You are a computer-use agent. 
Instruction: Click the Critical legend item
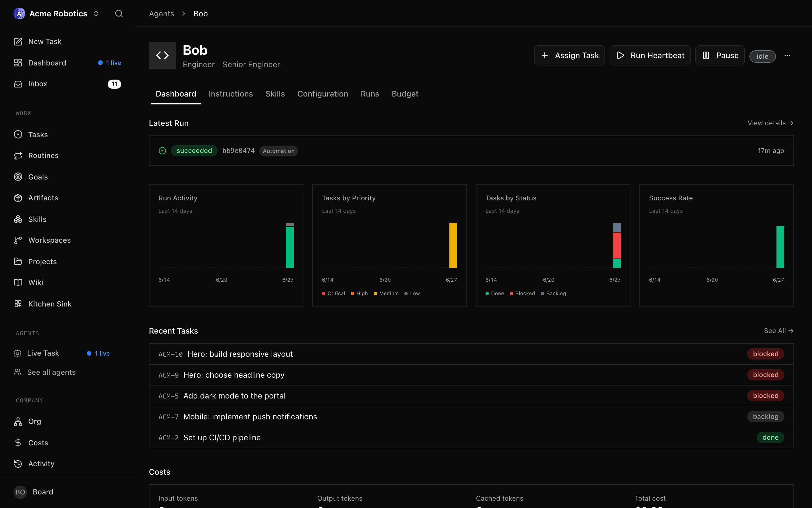(334, 293)
